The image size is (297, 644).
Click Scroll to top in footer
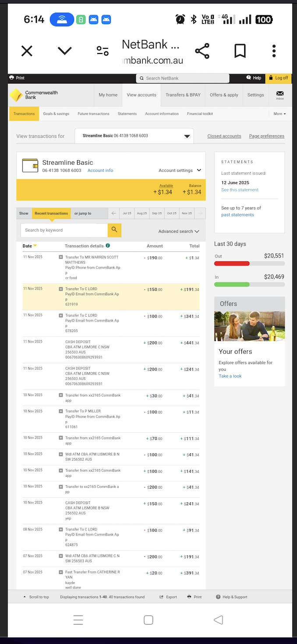tap(36, 597)
